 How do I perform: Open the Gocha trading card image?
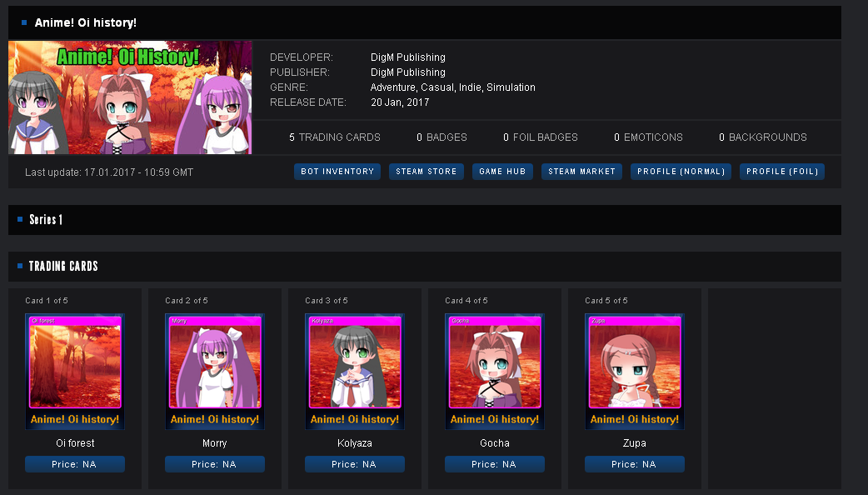click(x=495, y=371)
